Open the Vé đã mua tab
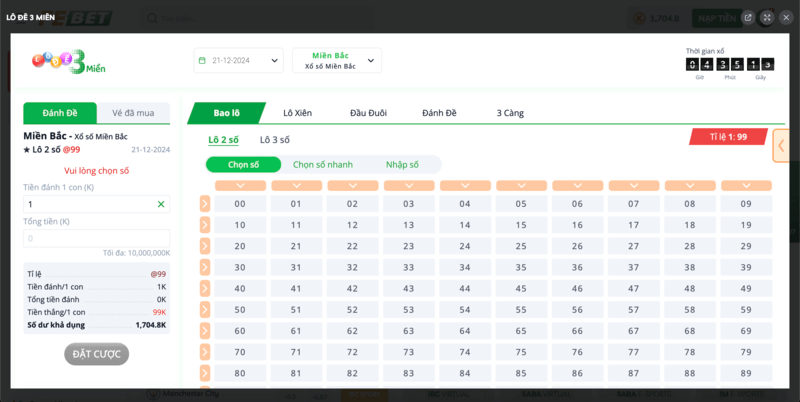Viewport: 800px width, 402px height. [133, 113]
